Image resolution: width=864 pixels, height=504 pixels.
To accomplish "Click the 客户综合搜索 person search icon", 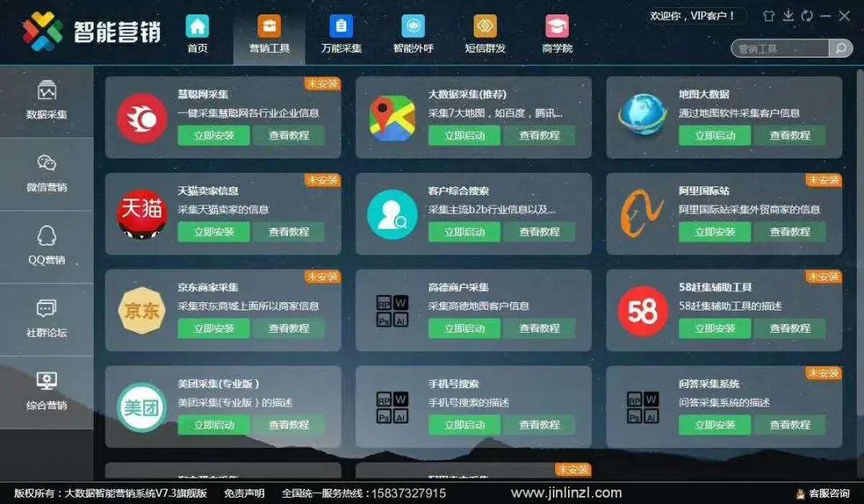I will (392, 214).
